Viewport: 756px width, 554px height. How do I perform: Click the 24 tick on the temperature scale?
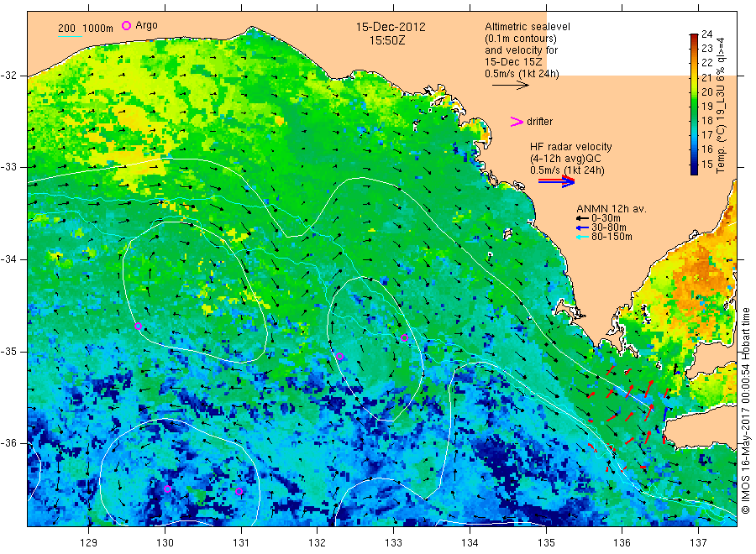[x=706, y=34]
